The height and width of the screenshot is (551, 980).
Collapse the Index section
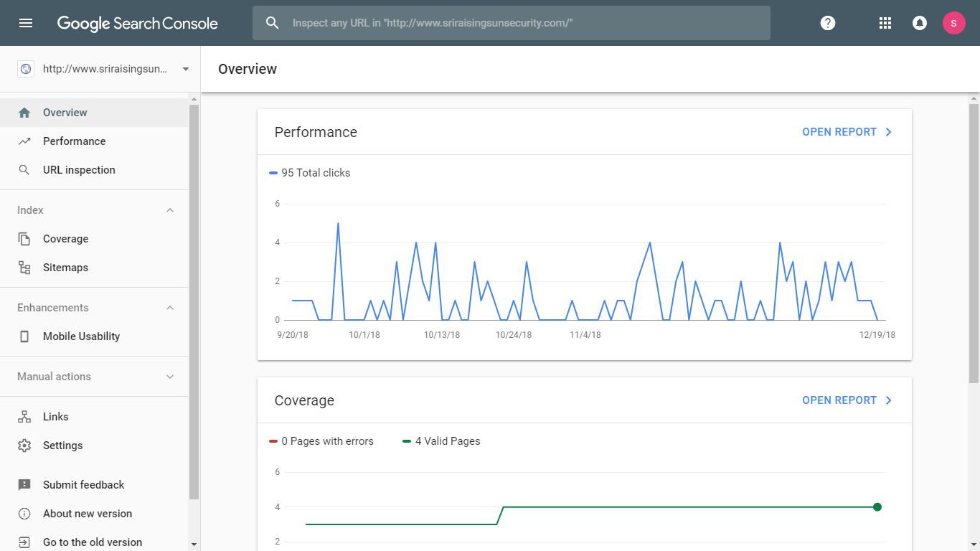click(x=170, y=210)
